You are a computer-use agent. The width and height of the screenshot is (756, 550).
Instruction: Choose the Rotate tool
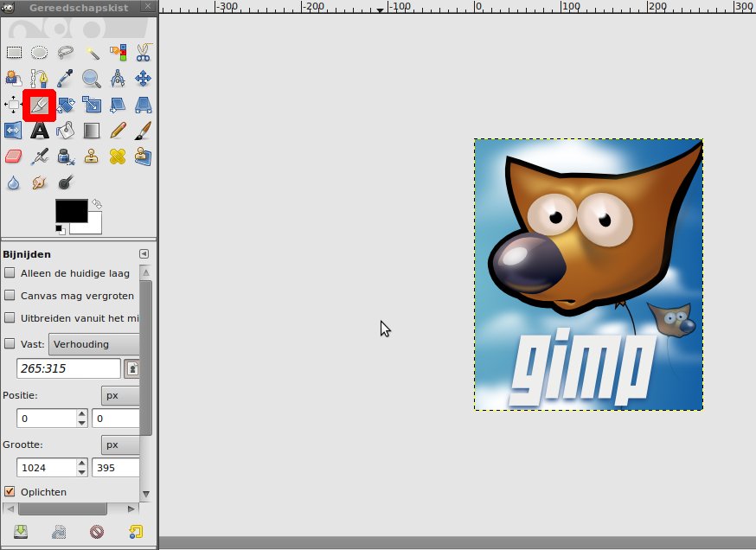[66, 104]
